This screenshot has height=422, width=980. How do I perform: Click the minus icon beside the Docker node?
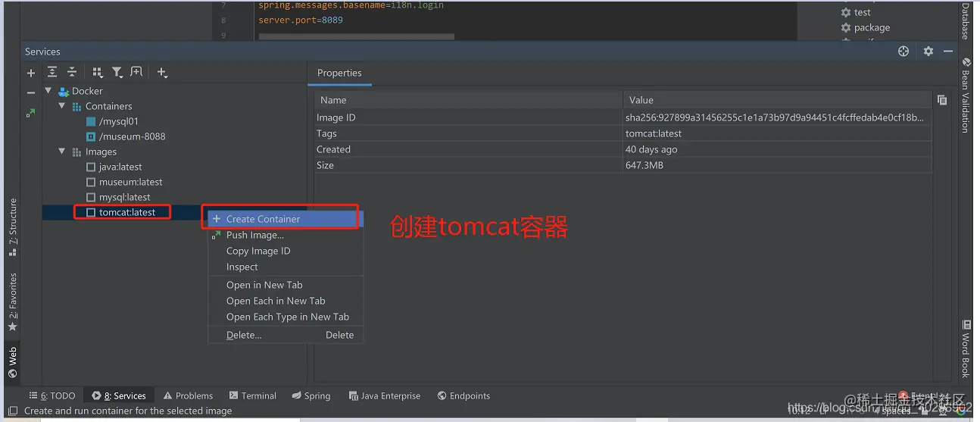pyautogui.click(x=31, y=92)
